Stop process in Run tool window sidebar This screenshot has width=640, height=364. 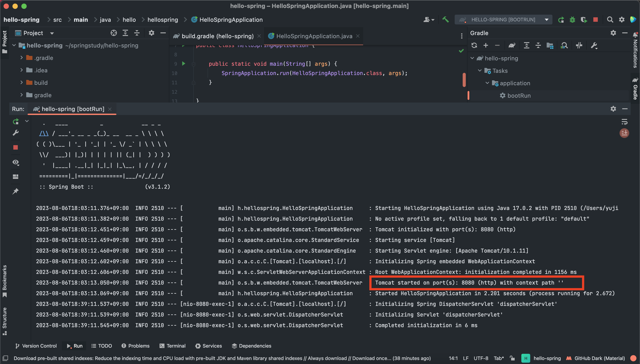(16, 147)
